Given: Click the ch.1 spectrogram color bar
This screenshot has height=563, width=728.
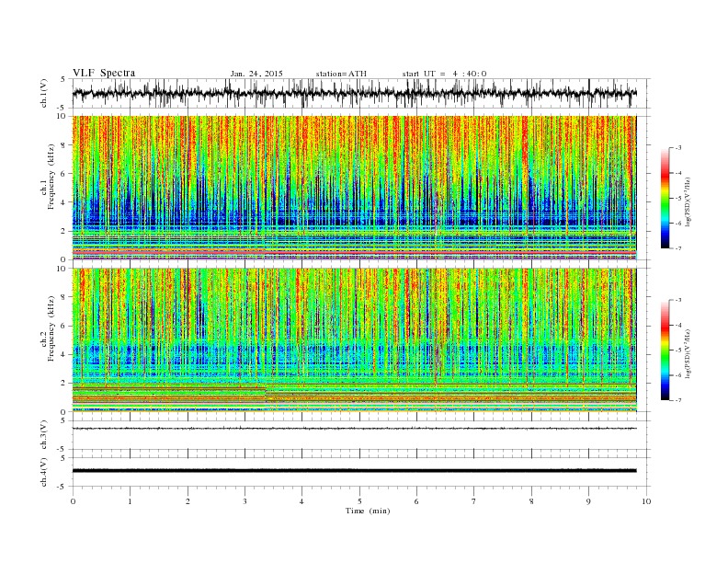Looking at the screenshot, I should [x=665, y=199].
